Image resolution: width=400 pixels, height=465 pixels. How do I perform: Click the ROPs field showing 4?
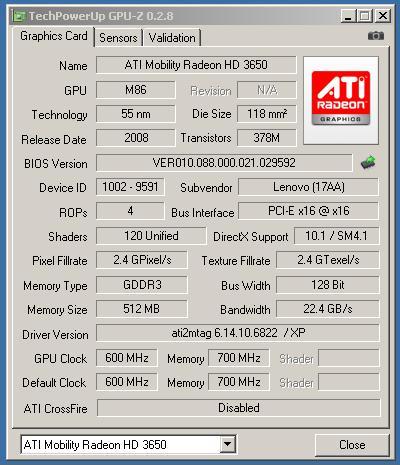pyautogui.click(x=130, y=211)
